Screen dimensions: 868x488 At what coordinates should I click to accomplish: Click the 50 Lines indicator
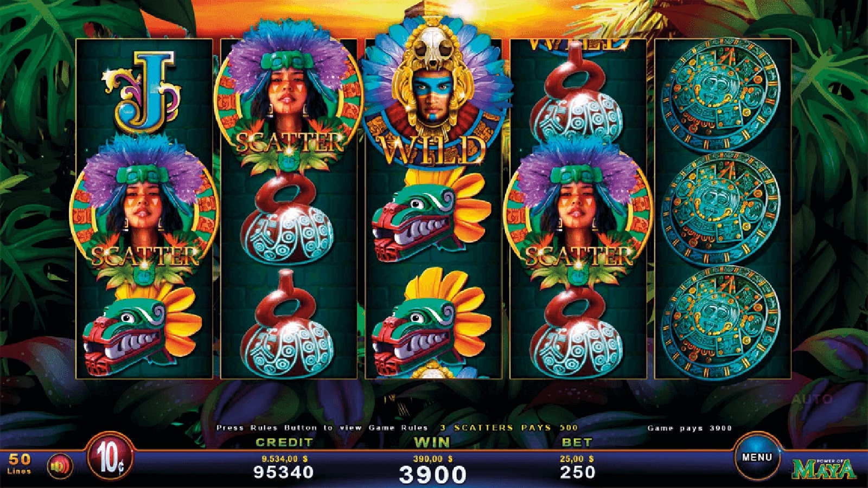[x=20, y=463]
